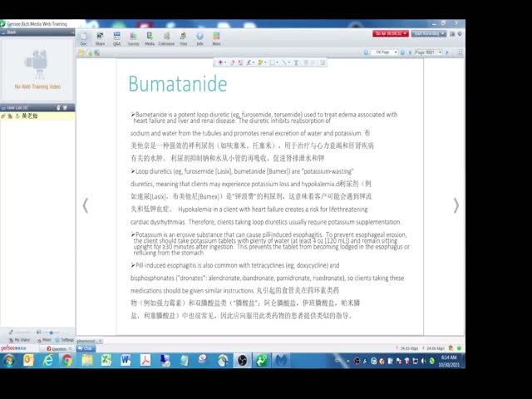Click the Mixer button

point(44,340)
